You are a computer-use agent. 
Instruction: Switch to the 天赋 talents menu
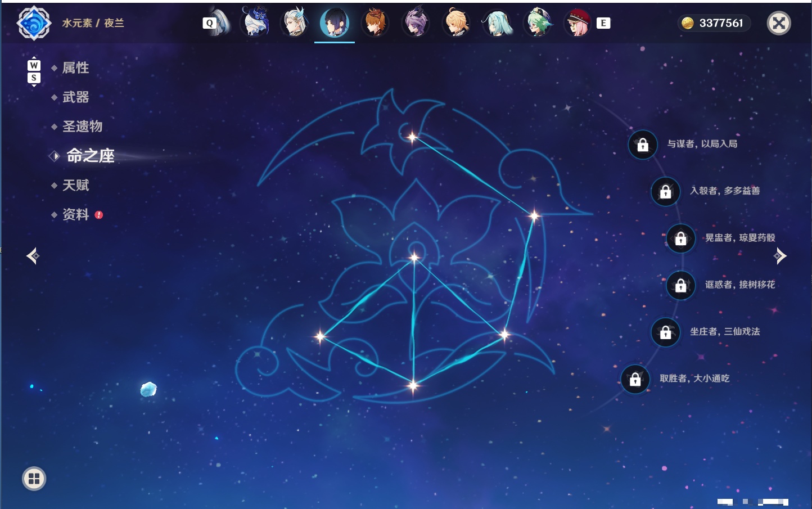tap(75, 185)
